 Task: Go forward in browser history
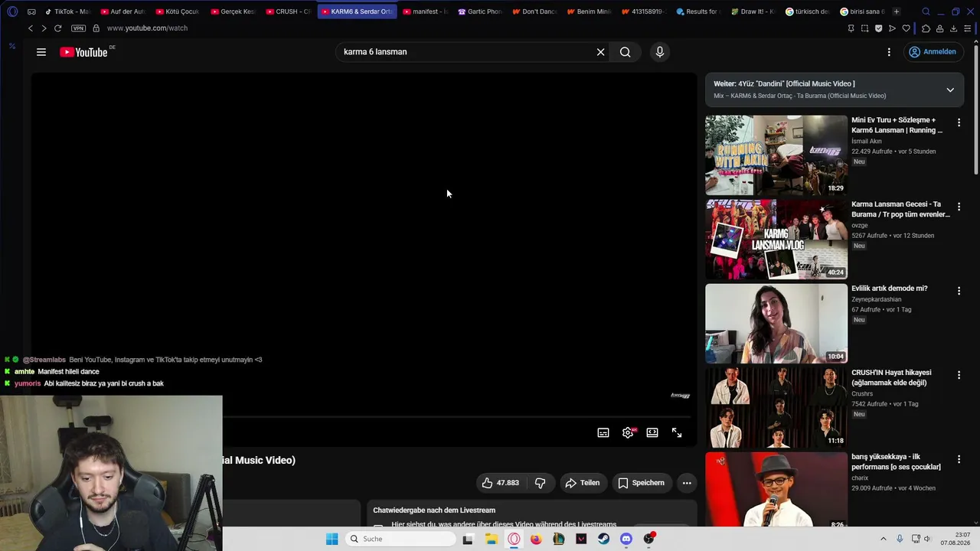44,28
